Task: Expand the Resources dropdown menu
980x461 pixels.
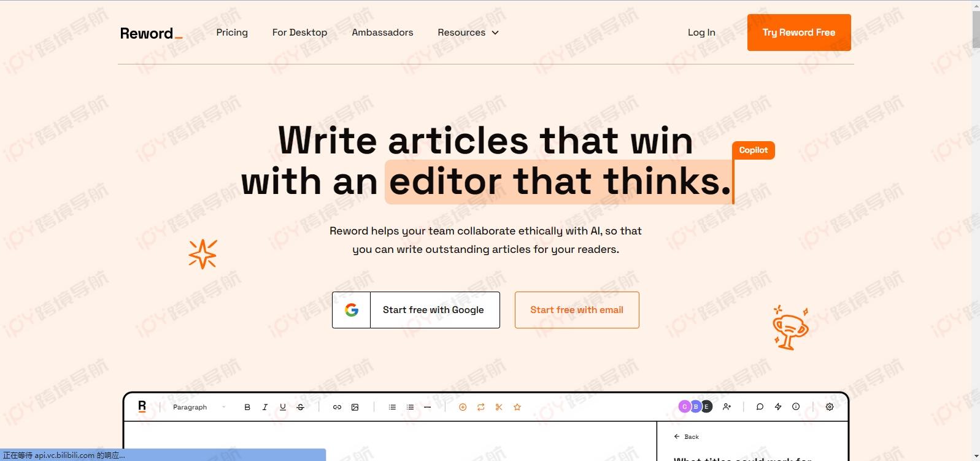Action: [468, 33]
